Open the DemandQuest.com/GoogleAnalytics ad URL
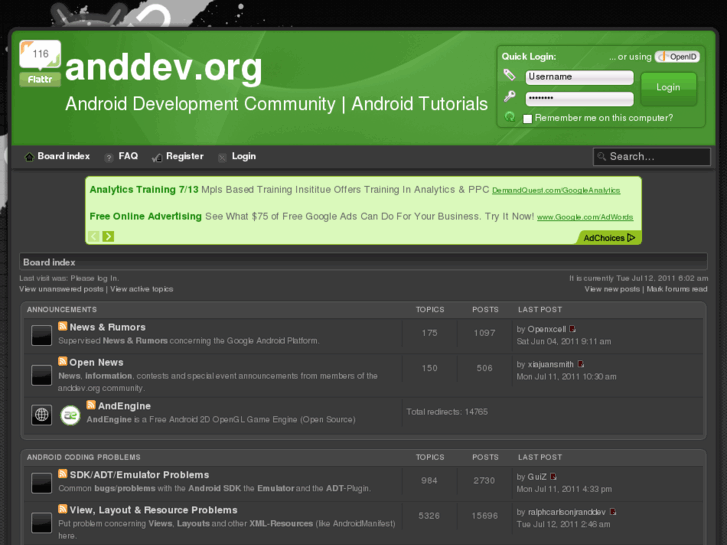The image size is (727, 545). click(556, 191)
